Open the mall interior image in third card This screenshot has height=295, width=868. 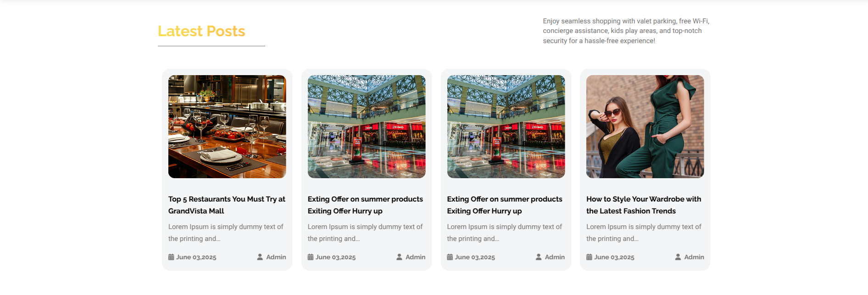pos(506,126)
